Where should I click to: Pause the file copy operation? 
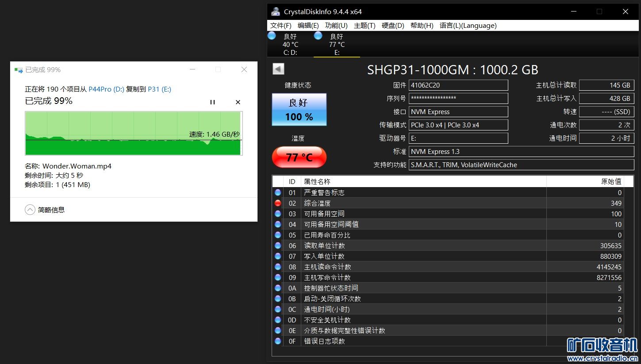pos(212,102)
